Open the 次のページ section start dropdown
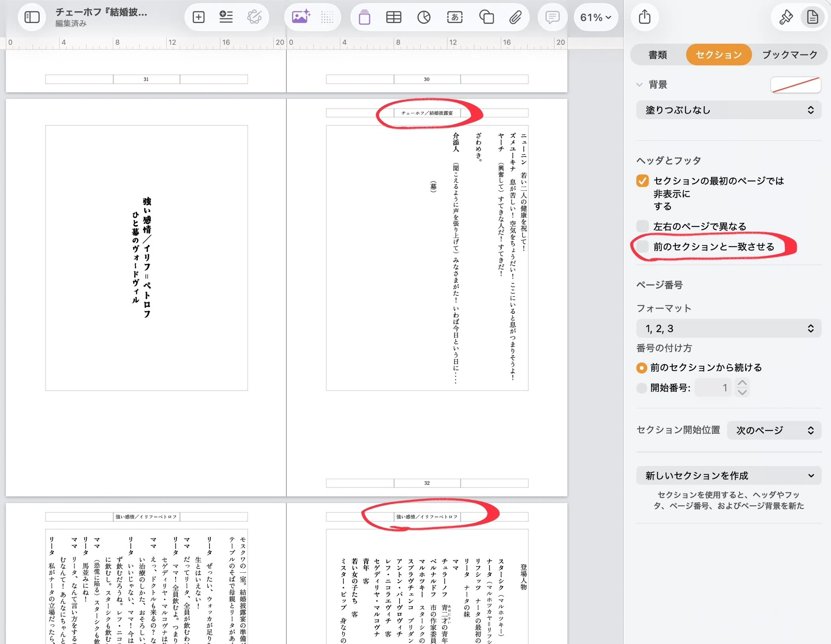831x644 pixels. (774, 430)
